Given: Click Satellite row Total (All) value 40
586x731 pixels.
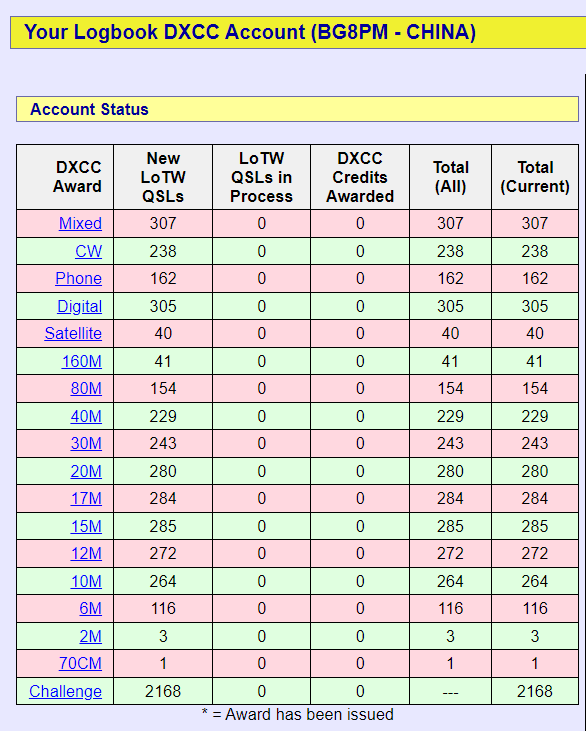Looking at the screenshot, I should (450, 333).
